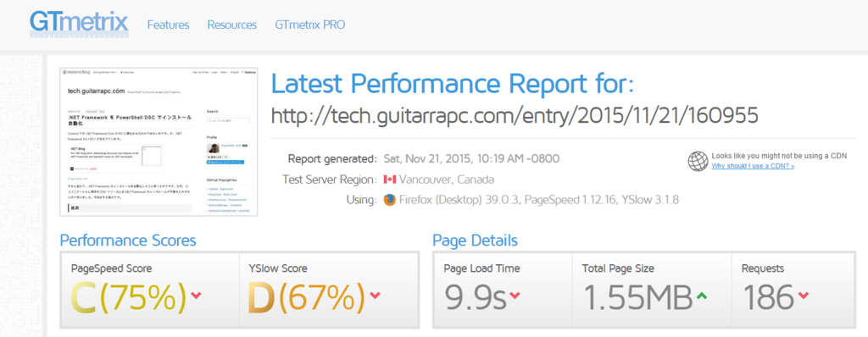Screen dimensions: 868x337
Task: Click the "Latest Performance Report for:" heading
Action: tap(453, 84)
